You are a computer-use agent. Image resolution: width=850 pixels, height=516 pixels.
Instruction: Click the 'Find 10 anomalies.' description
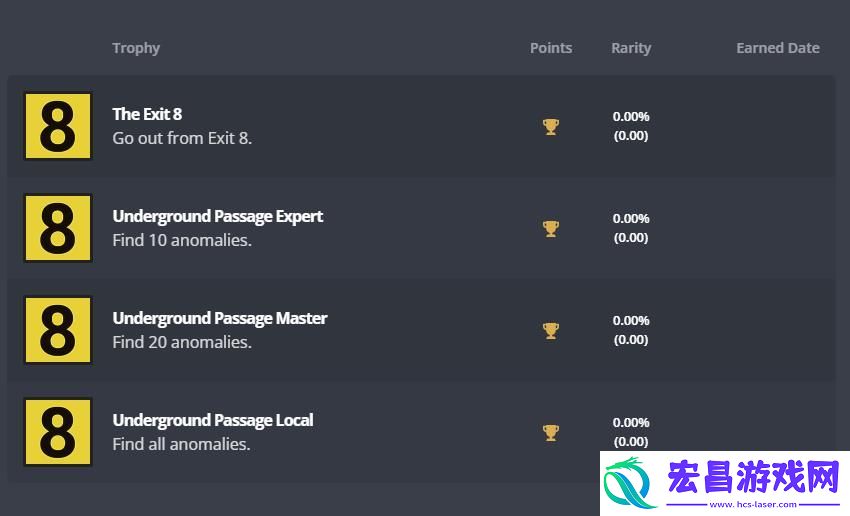click(182, 240)
